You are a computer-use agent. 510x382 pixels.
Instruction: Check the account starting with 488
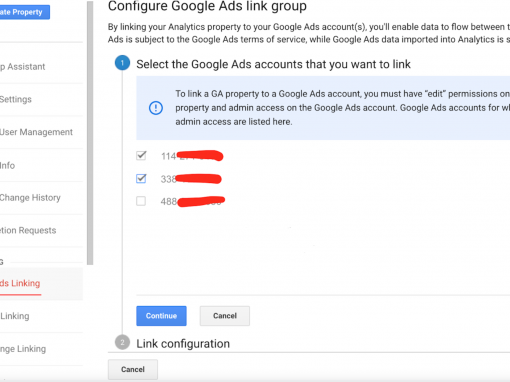(x=141, y=201)
